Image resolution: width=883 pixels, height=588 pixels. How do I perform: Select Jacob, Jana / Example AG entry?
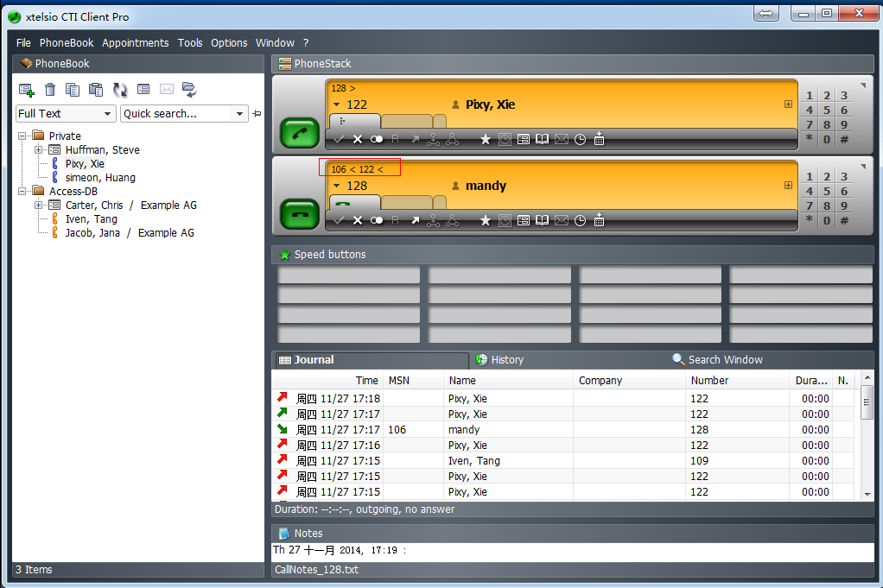[x=130, y=233]
